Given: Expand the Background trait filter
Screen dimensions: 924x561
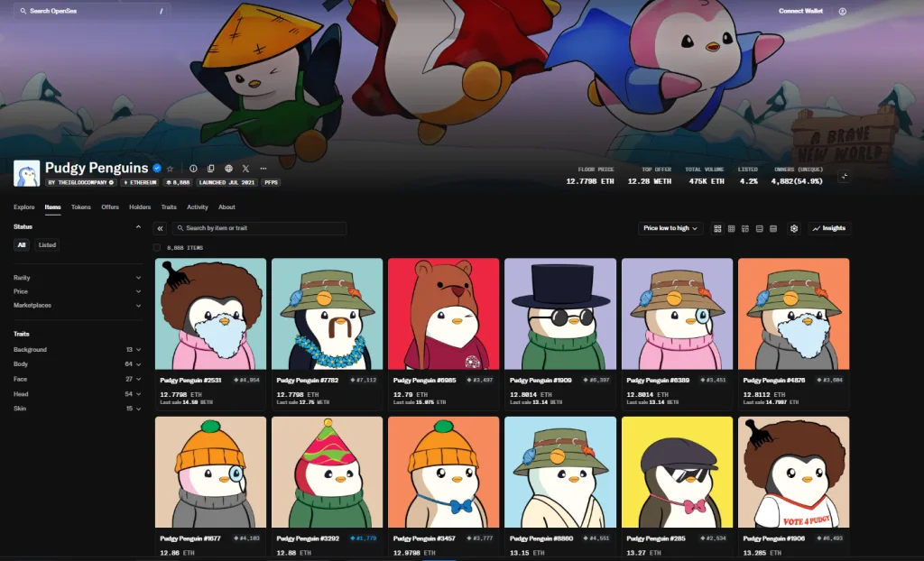Looking at the screenshot, I should tap(78, 349).
